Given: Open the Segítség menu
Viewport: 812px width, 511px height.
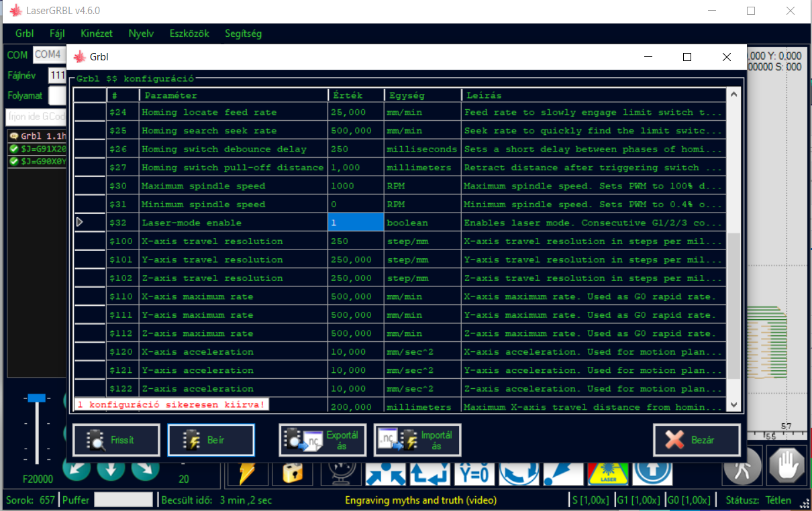Looking at the screenshot, I should (244, 34).
